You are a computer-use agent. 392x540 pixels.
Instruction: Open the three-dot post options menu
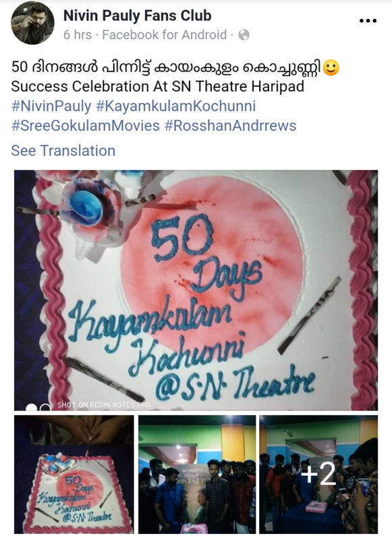pyautogui.click(x=368, y=21)
